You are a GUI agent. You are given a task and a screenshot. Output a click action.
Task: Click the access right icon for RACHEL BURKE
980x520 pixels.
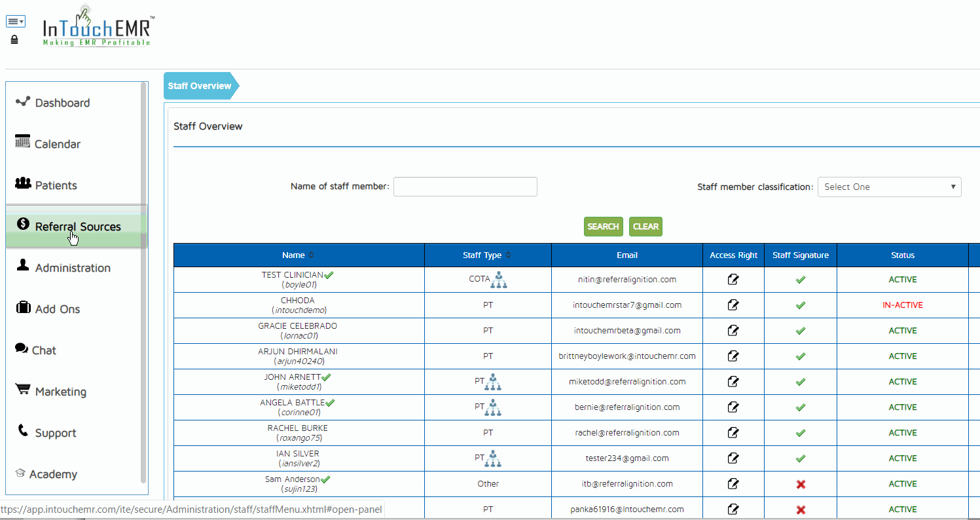pos(733,433)
